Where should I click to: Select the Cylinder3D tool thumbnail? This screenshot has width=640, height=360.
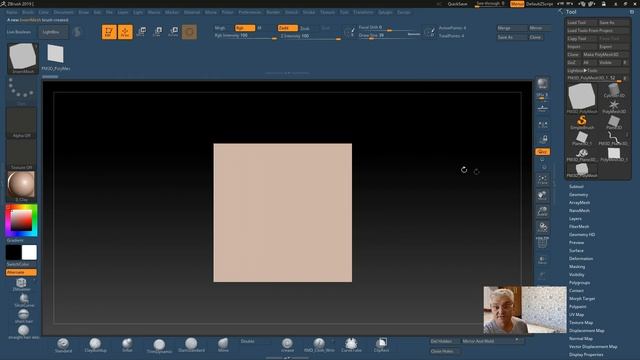coord(614,90)
